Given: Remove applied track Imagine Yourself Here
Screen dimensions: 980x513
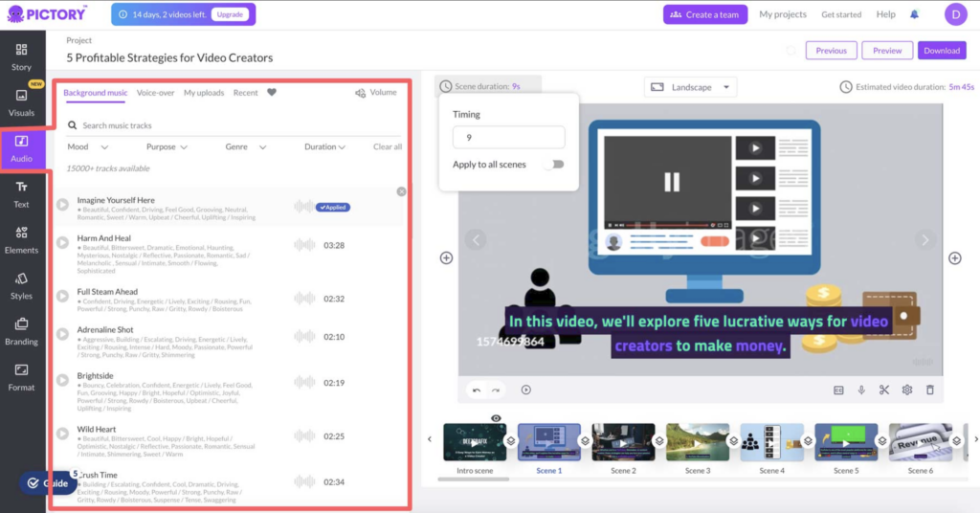Looking at the screenshot, I should click(401, 191).
